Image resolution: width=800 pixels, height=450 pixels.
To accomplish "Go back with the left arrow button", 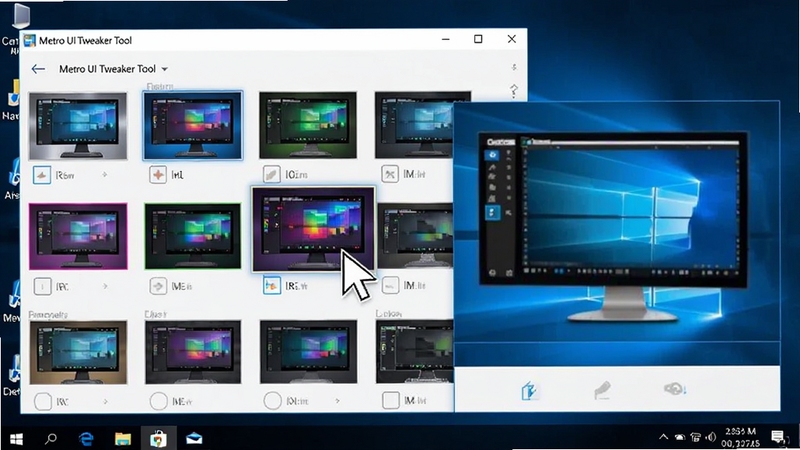I will pos(38,69).
